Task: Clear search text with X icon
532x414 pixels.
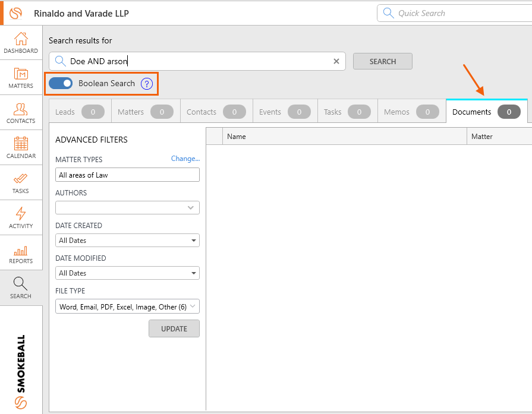Action: coord(336,61)
